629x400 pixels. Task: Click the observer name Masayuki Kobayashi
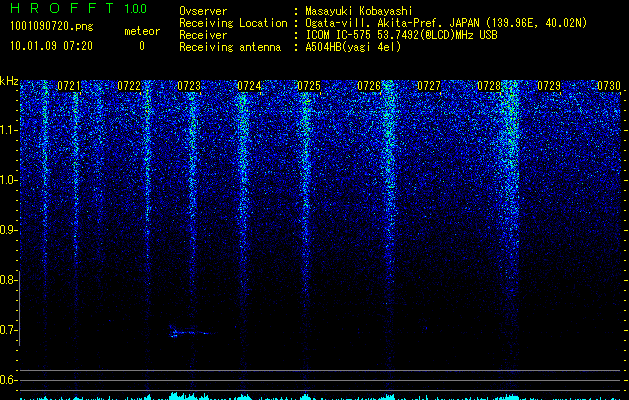(x=359, y=11)
